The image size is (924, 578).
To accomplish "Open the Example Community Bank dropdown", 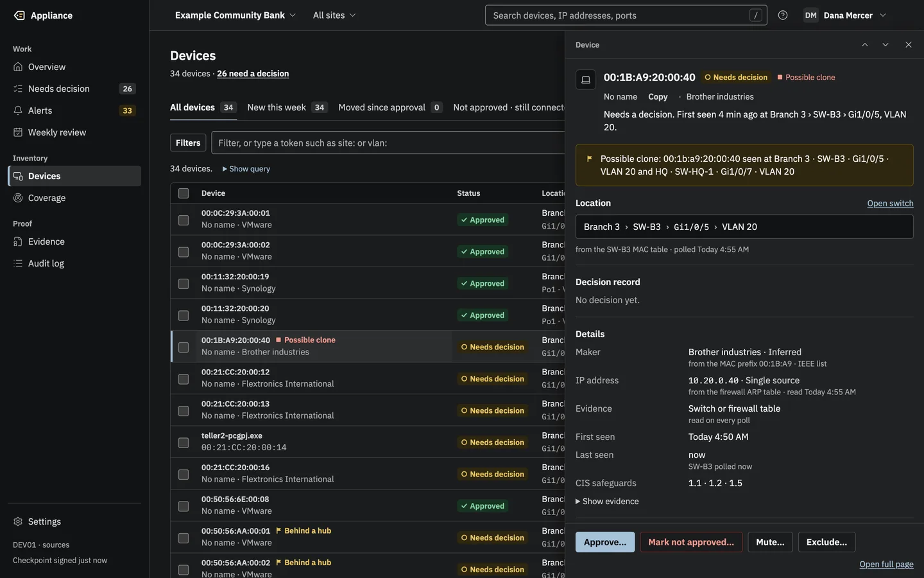I will point(235,15).
